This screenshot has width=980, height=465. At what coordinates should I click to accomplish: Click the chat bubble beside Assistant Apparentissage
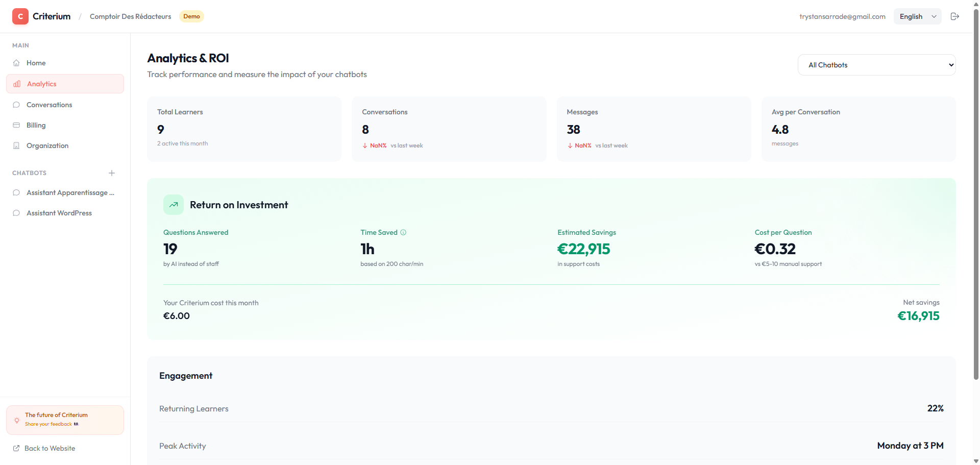pyautogui.click(x=16, y=192)
